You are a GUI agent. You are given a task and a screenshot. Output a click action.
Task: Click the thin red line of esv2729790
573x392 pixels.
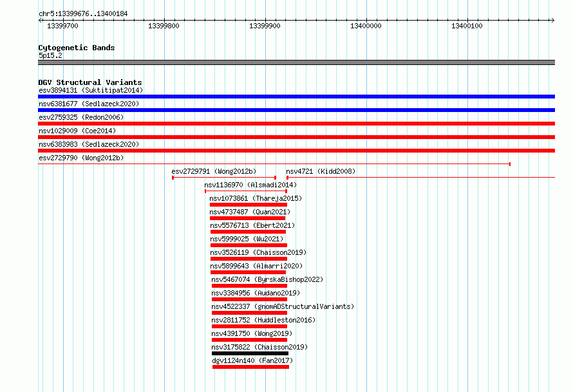coord(274,164)
